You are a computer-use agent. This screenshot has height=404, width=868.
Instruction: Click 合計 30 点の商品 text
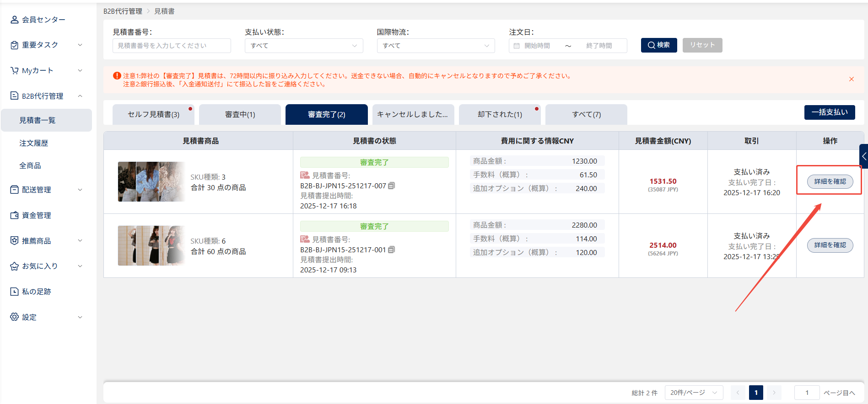tap(218, 187)
